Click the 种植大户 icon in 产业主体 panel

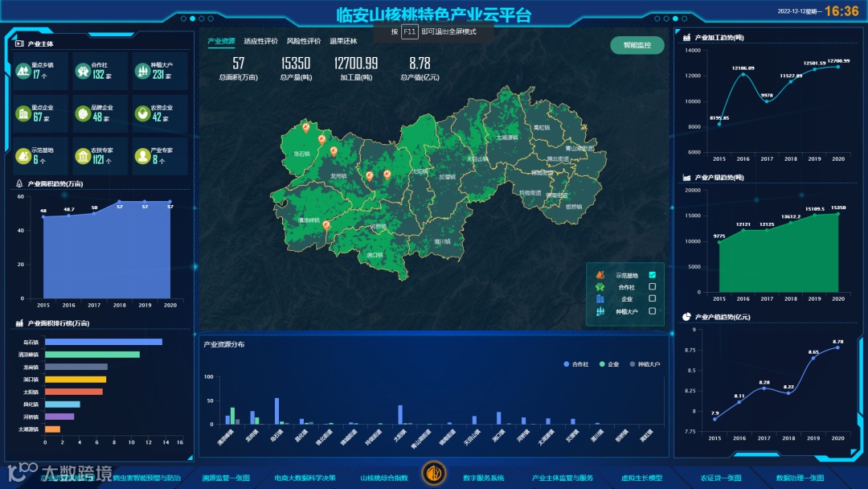143,71
